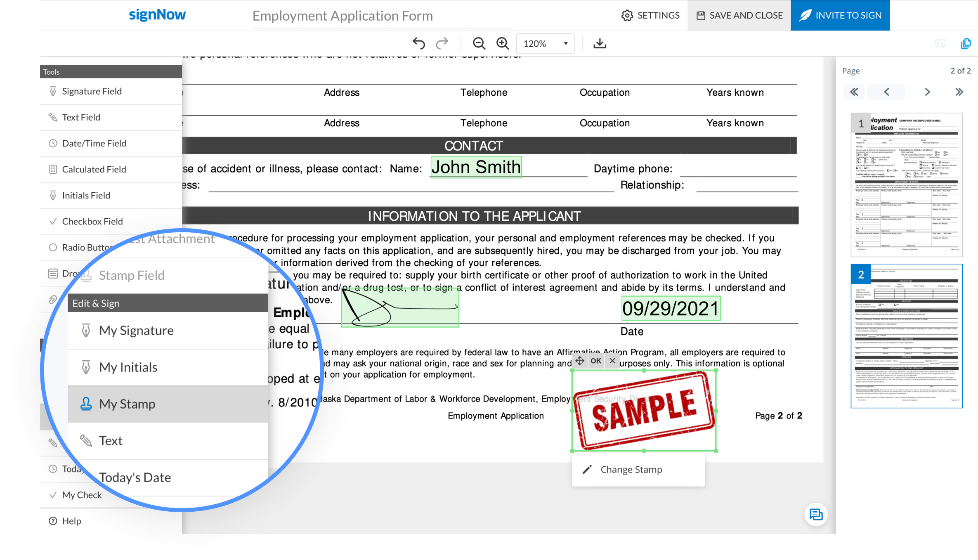
Task: Select the Checkbox Field tool
Action: [x=92, y=222]
